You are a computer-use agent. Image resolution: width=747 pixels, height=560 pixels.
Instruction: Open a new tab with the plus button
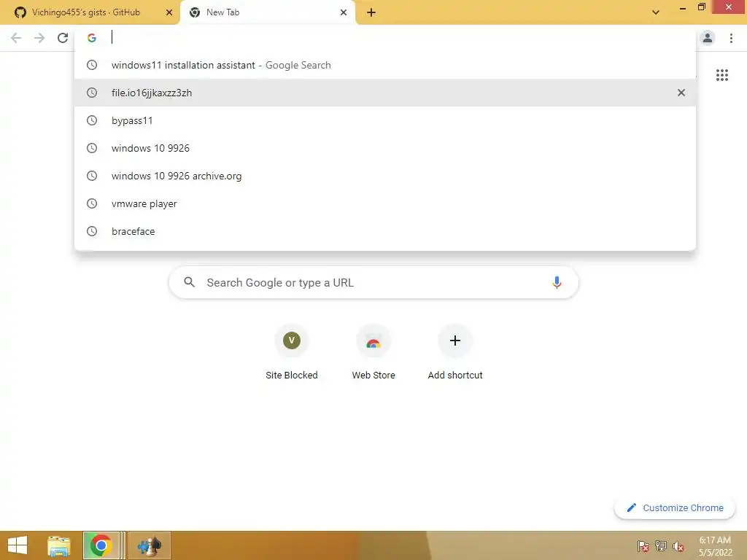(x=371, y=12)
